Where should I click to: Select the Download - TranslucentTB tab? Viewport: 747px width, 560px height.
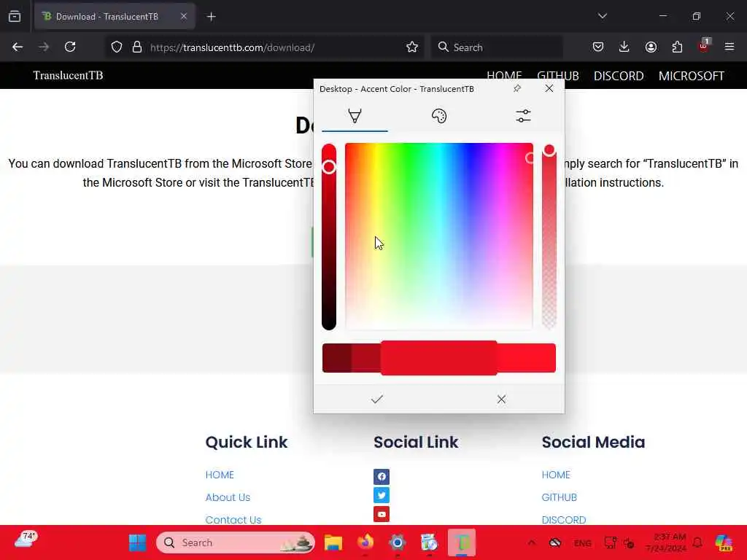point(115,17)
